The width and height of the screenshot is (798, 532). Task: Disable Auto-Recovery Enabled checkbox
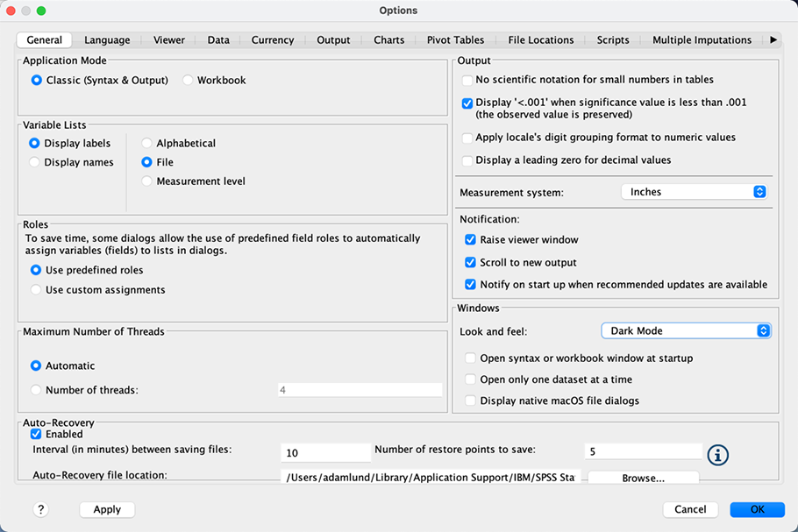[x=36, y=434]
